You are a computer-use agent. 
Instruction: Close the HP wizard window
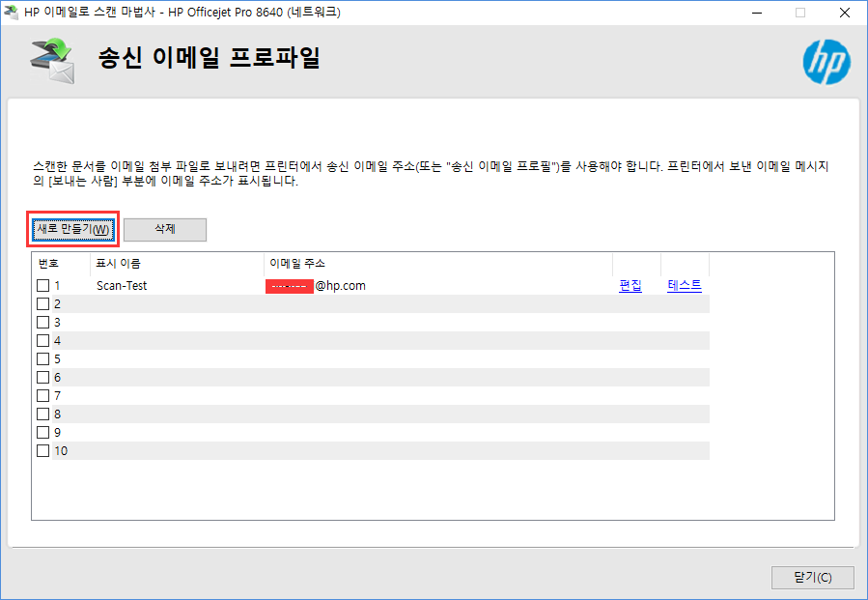tap(844, 13)
